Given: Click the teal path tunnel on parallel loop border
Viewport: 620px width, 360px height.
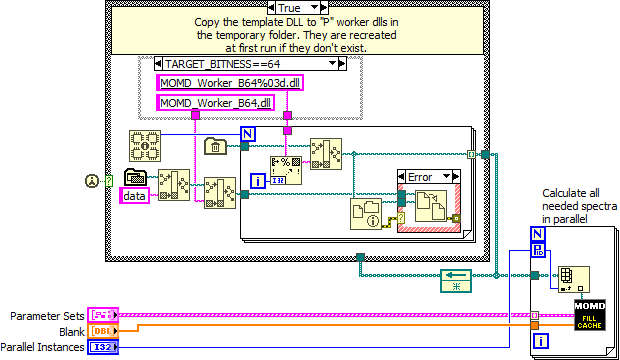Looking at the screenshot, I should 535,275.
